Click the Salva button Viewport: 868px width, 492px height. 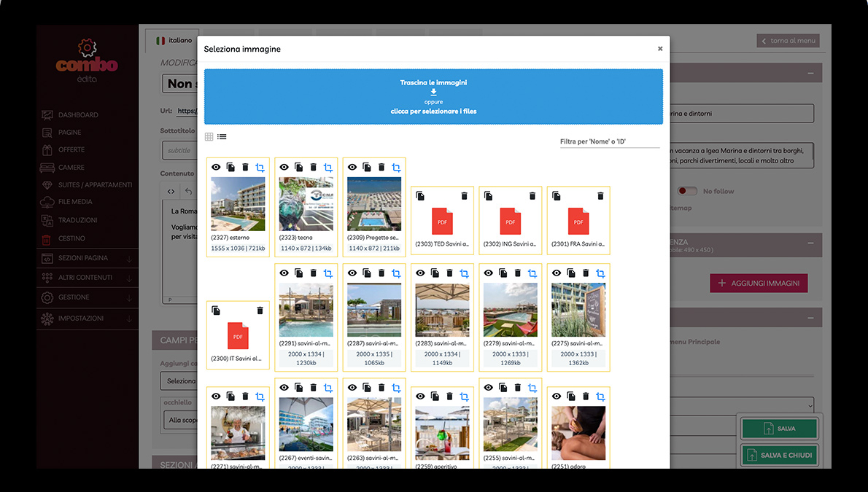[780, 429]
